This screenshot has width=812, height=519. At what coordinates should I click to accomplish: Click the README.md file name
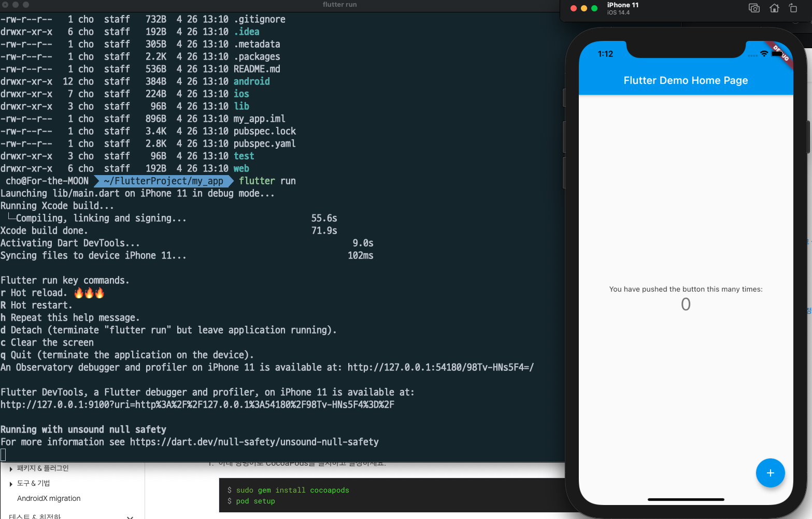click(257, 69)
